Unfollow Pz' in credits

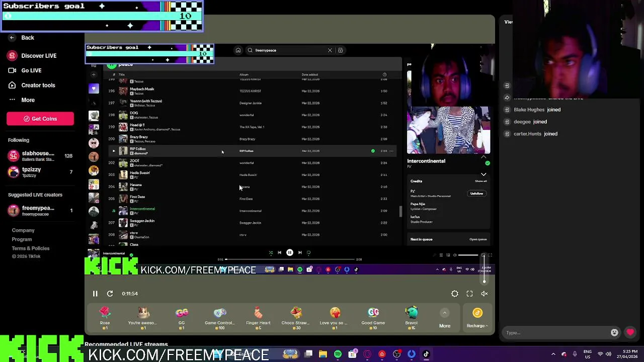(476, 194)
